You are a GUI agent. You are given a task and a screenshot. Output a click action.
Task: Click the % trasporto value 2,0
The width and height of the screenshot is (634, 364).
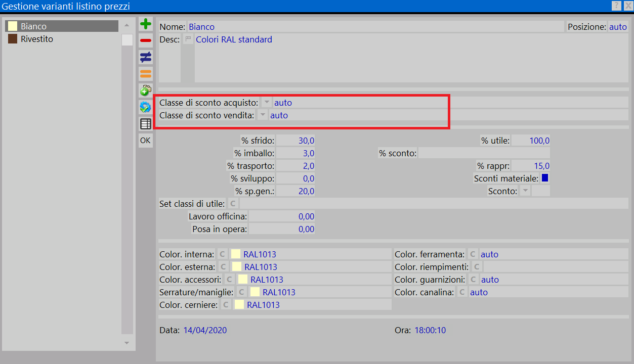tap(295, 166)
